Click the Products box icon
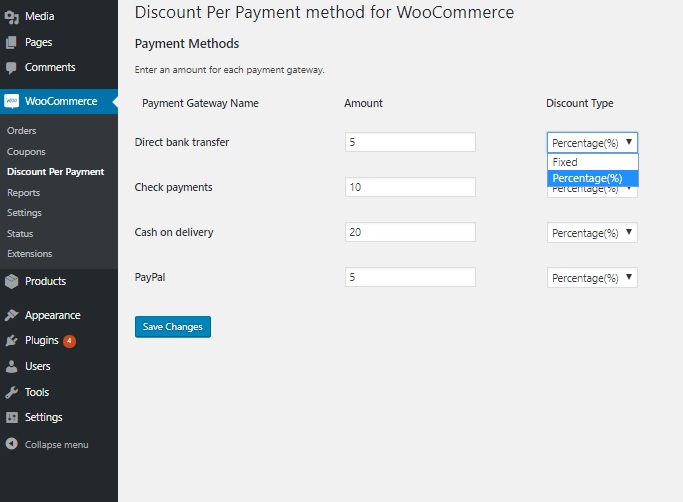 [x=12, y=281]
